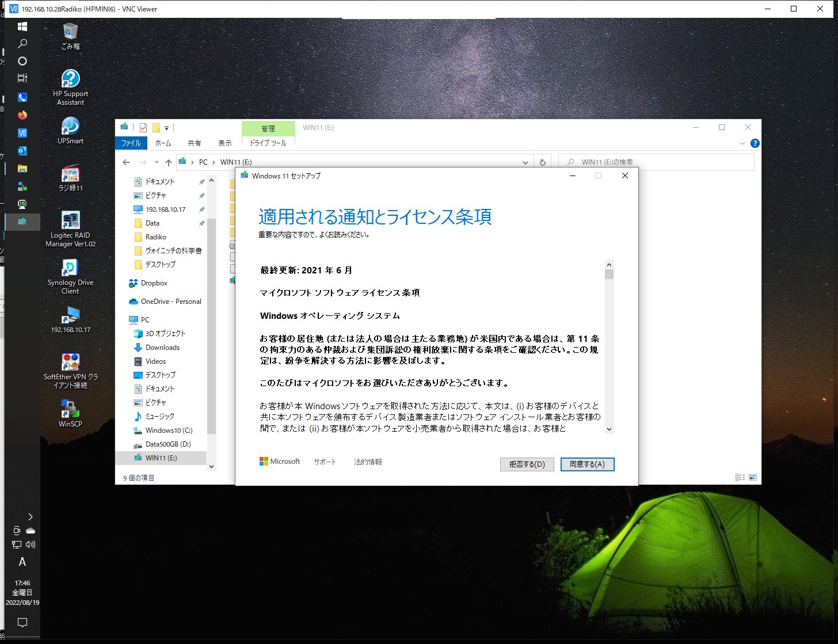
Task: Open notification action center icon
Action: pos(22,623)
